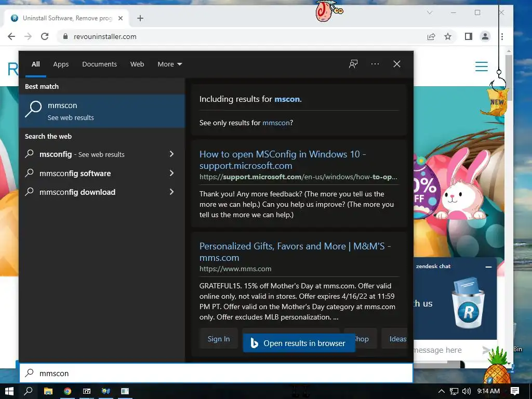The height and width of the screenshot is (399, 532).
Task: Click the Ideas button
Action: (395, 339)
